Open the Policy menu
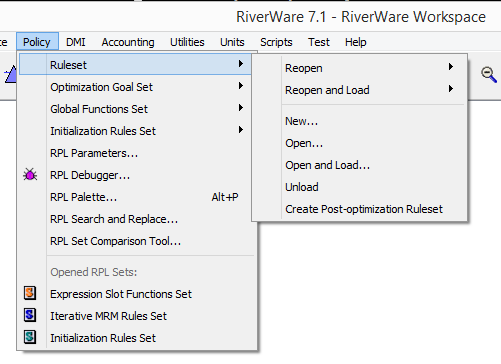The image size is (501, 364). (37, 42)
